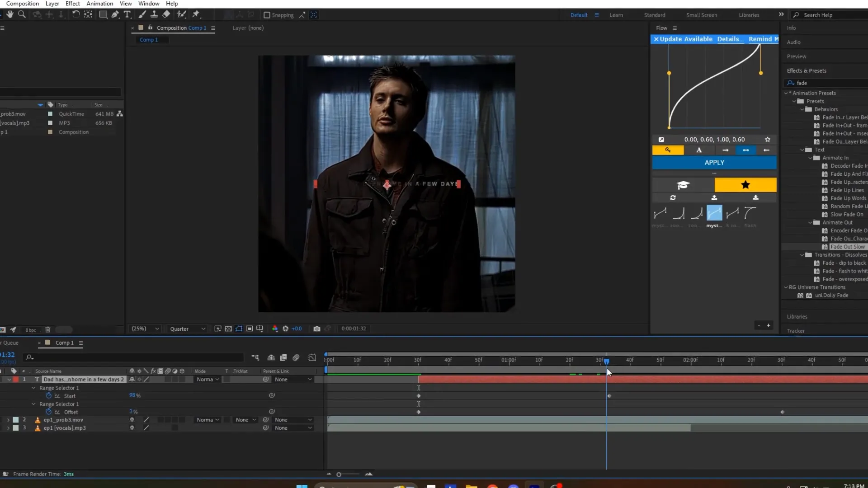Open Flow graduation cap library tab
The width and height of the screenshot is (868, 488).
(683, 185)
